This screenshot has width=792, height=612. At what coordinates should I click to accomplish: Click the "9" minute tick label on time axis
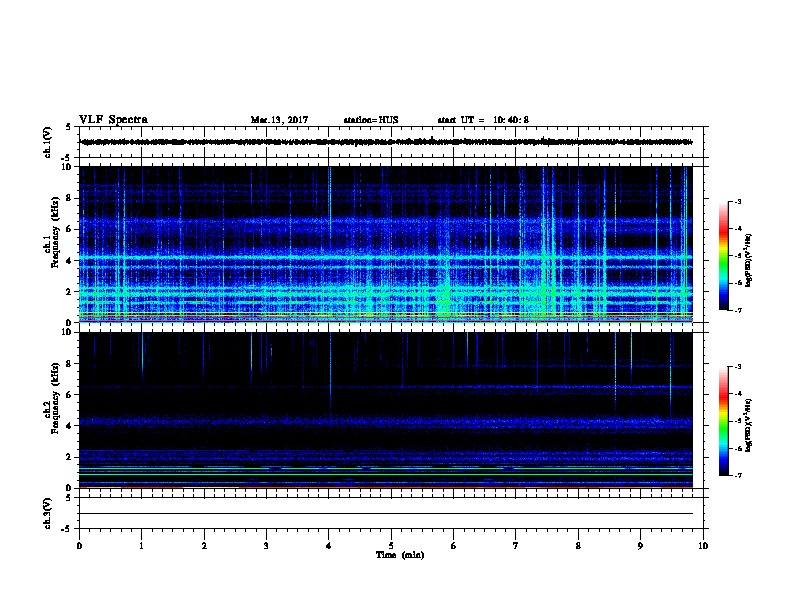[641, 545]
